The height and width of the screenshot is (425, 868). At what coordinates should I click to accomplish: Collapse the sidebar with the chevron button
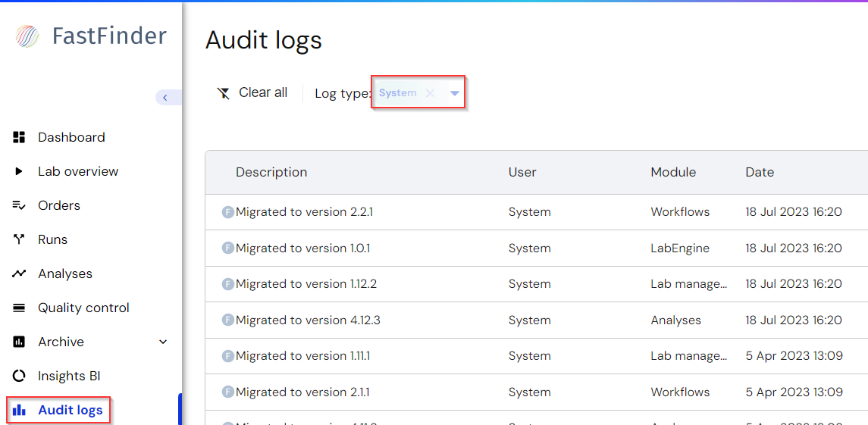[x=165, y=98]
